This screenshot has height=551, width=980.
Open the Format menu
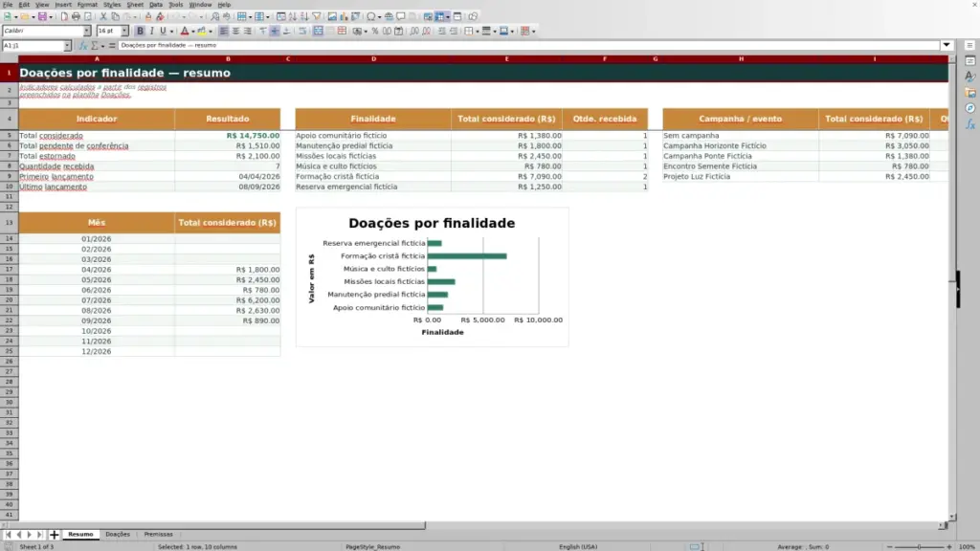point(87,5)
